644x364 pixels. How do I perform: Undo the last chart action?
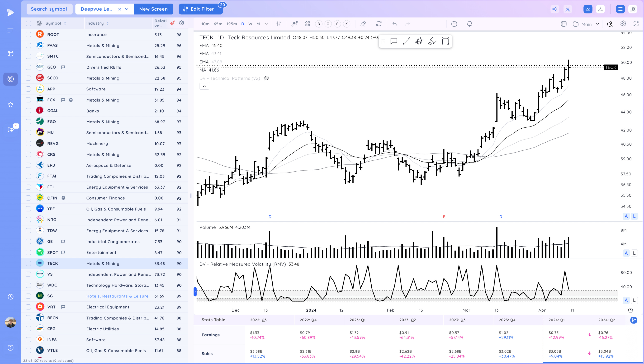395,24
